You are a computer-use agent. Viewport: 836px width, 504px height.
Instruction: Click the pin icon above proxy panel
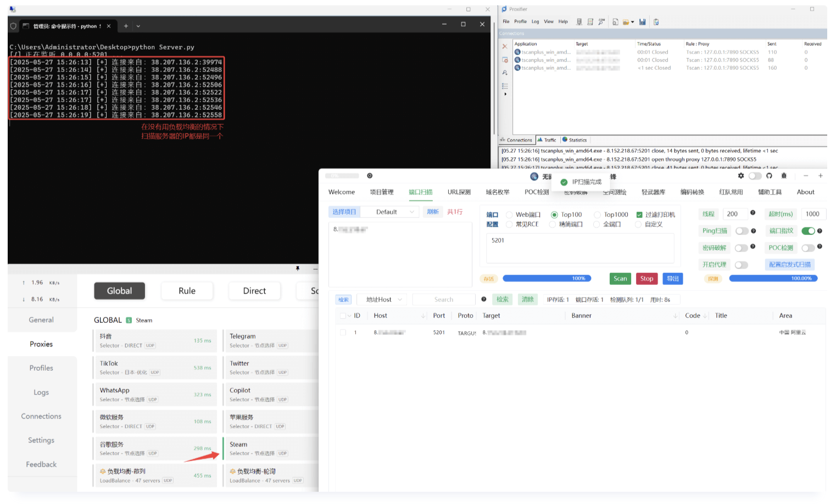point(298,268)
